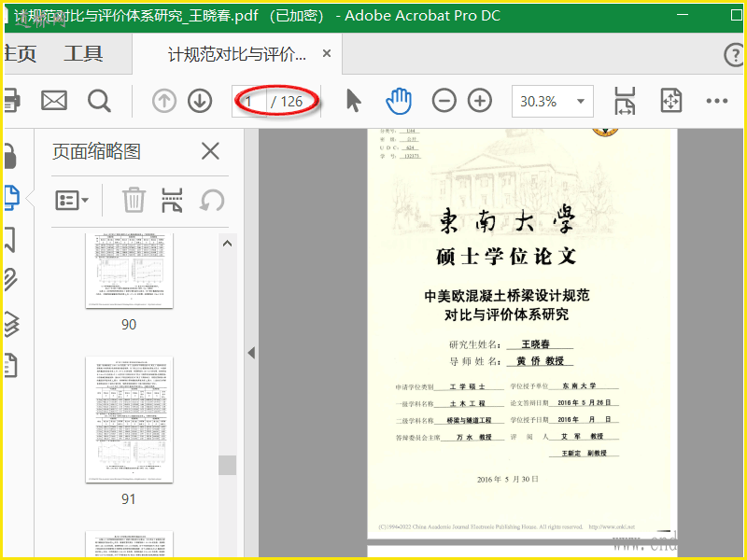Switch to the 主页 tab
The image size is (747, 560).
20,53
